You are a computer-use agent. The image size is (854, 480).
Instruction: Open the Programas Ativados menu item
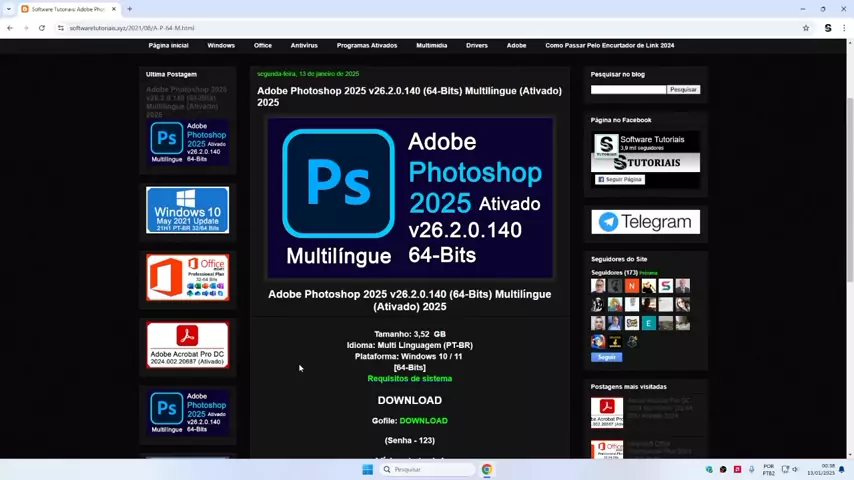pyautogui.click(x=367, y=45)
